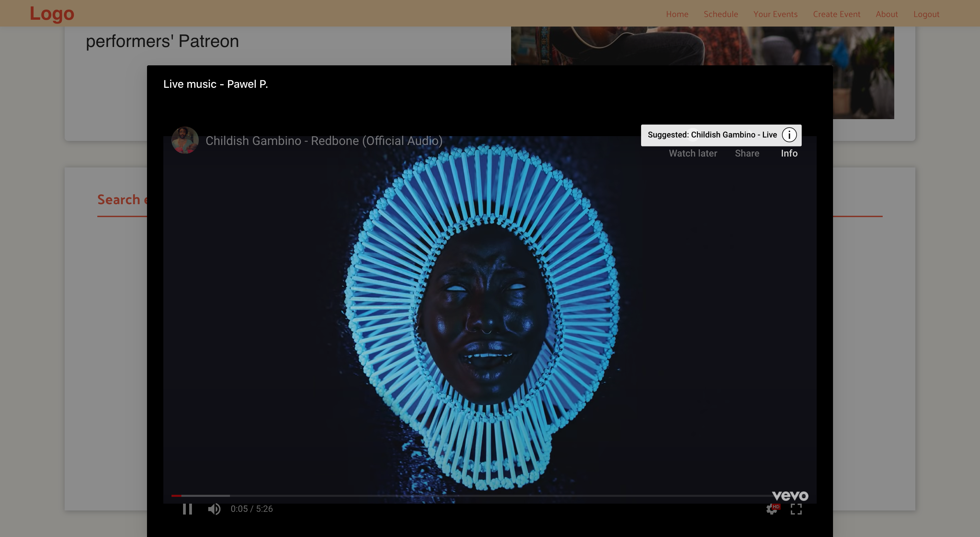Add the video to Watch later
Screen dimensions: 980x537
pos(693,153)
